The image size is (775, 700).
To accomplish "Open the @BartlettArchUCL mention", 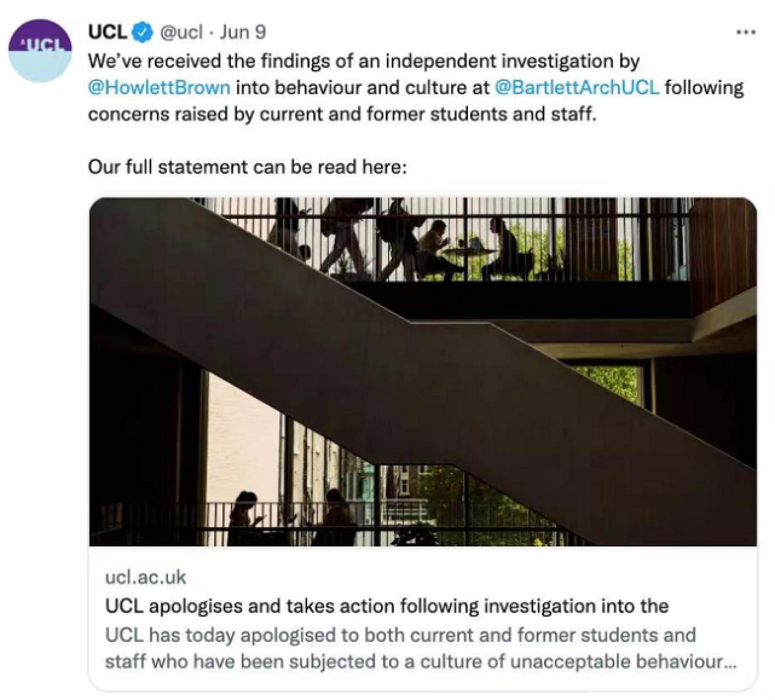I will click(x=579, y=87).
